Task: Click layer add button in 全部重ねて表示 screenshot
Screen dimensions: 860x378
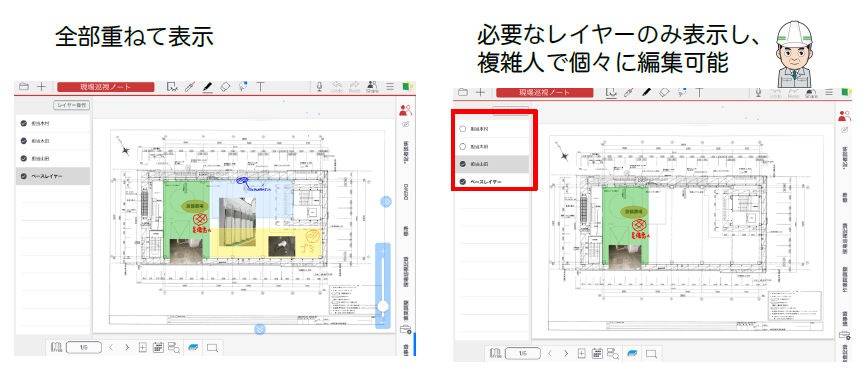Action: (71, 105)
